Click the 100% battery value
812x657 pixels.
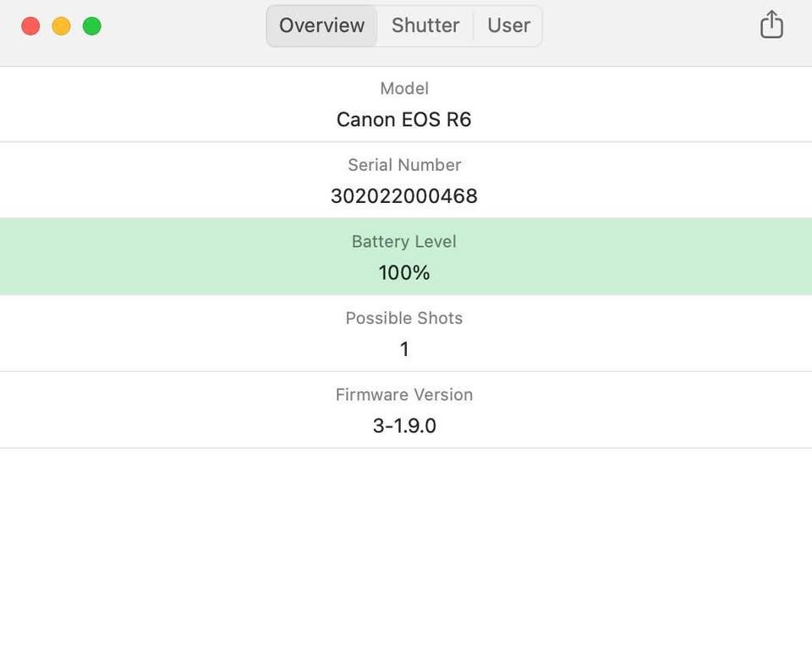pyautogui.click(x=404, y=273)
